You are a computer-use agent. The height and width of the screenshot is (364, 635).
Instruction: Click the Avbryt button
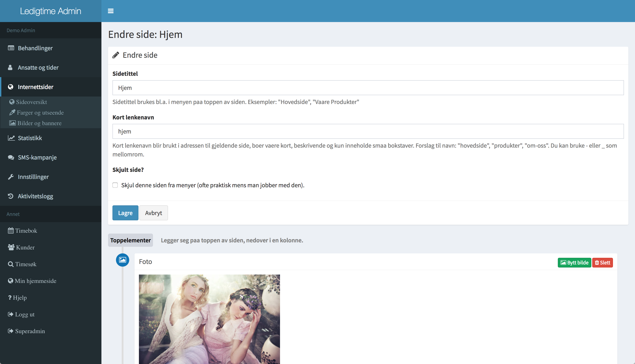[x=153, y=213]
